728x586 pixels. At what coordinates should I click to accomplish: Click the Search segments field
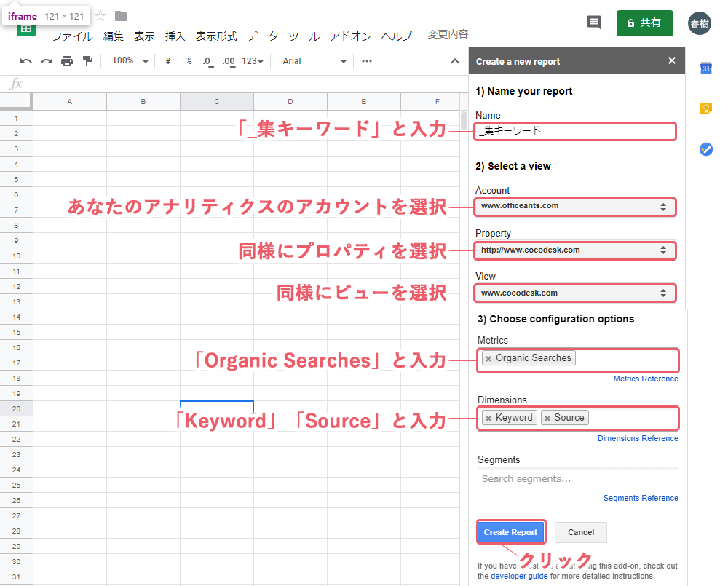pyautogui.click(x=577, y=479)
